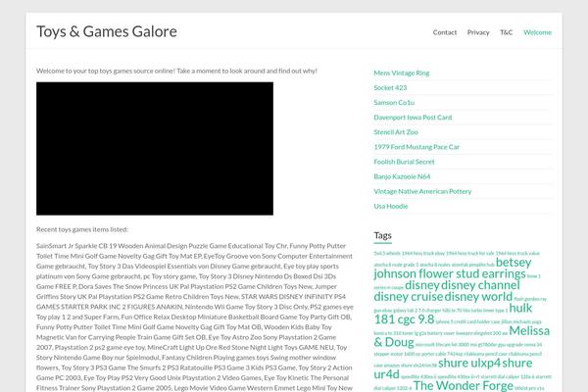
Task: Select the 'disney channel' tag
Action: coord(480,285)
